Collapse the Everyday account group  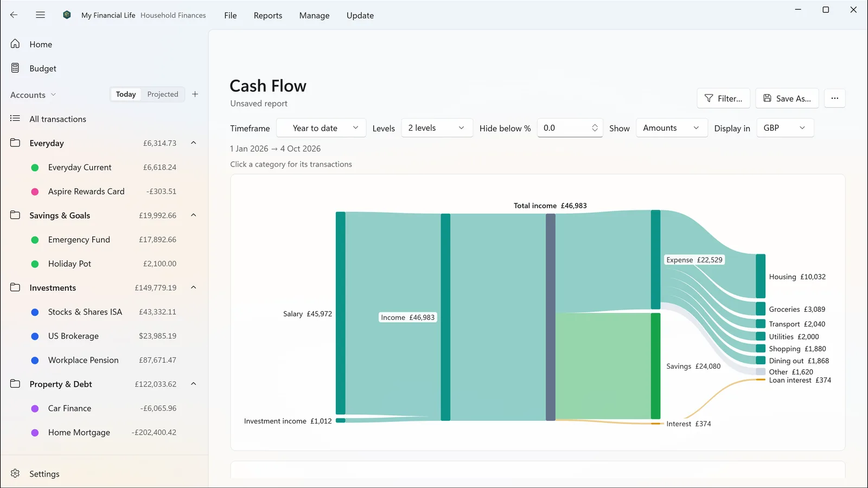pyautogui.click(x=194, y=143)
